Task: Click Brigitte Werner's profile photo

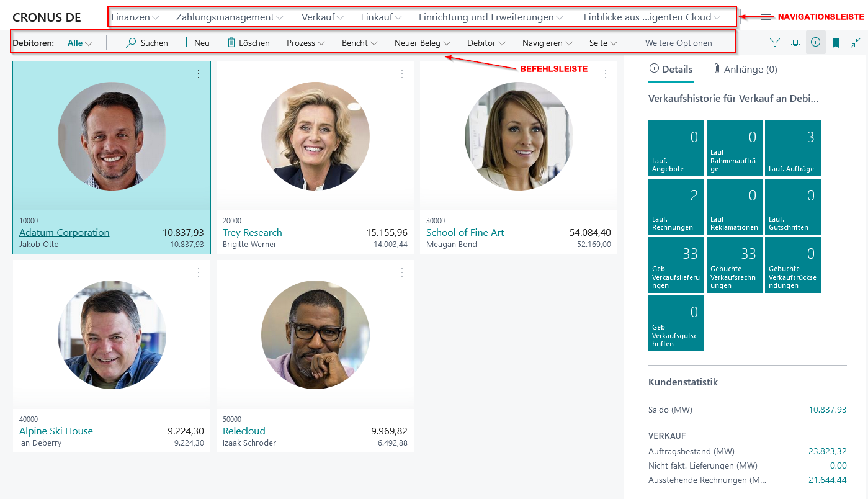Action: click(315, 137)
